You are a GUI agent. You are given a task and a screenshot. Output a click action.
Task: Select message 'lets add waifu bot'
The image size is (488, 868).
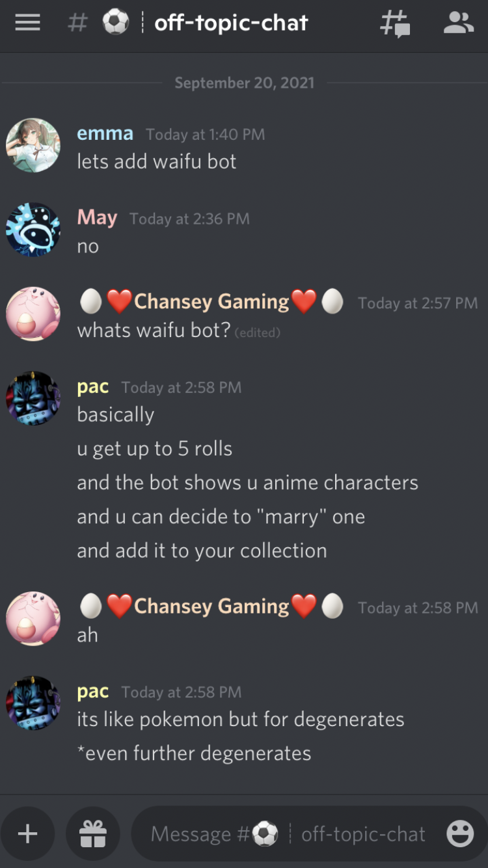157,161
